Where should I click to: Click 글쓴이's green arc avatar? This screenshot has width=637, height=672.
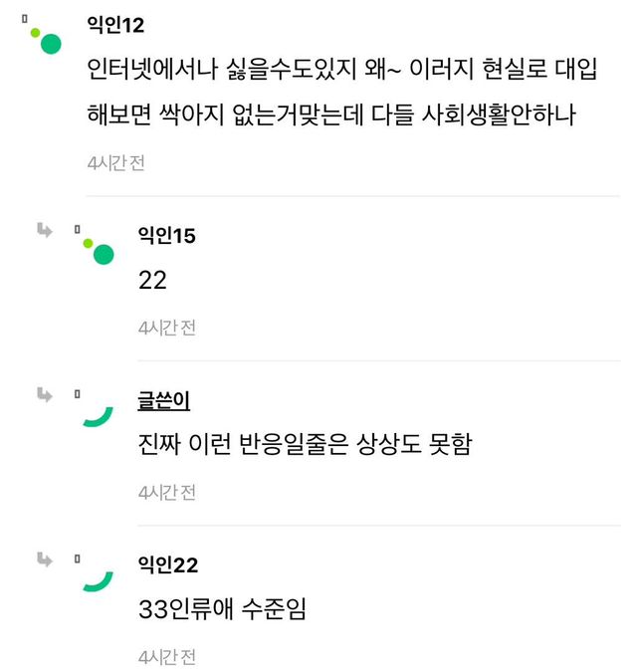point(99,416)
